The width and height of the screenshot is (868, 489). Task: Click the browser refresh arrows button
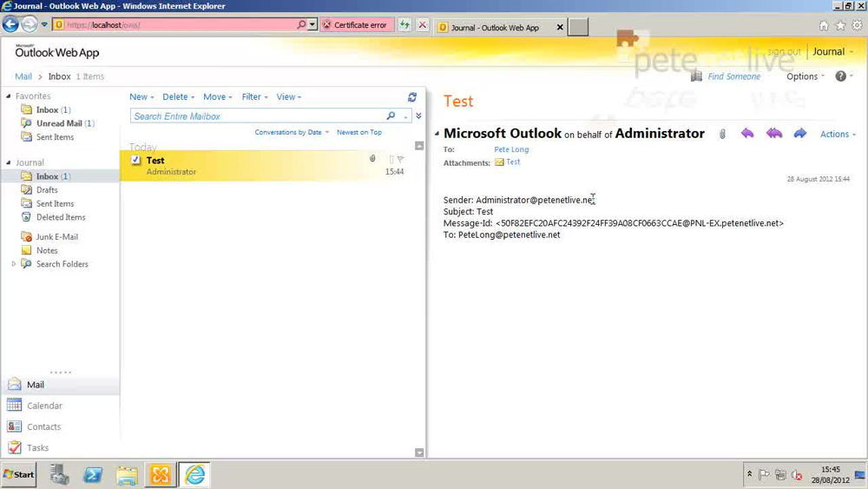pyautogui.click(x=404, y=25)
